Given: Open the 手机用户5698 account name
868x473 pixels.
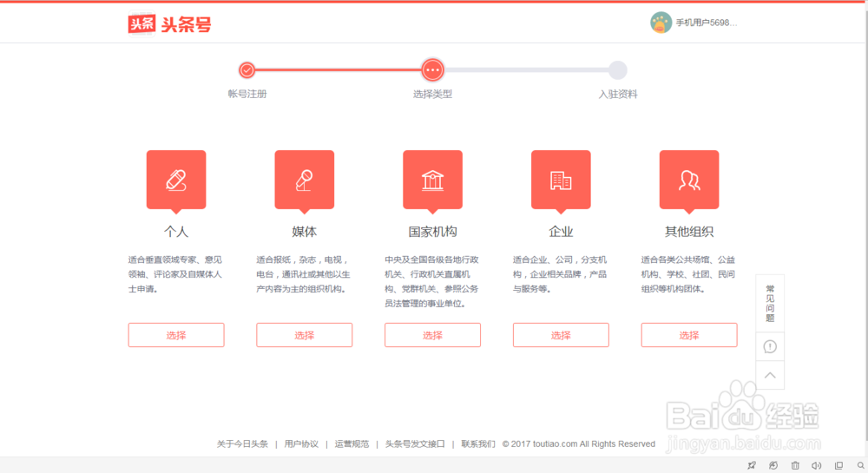Looking at the screenshot, I should point(707,23).
